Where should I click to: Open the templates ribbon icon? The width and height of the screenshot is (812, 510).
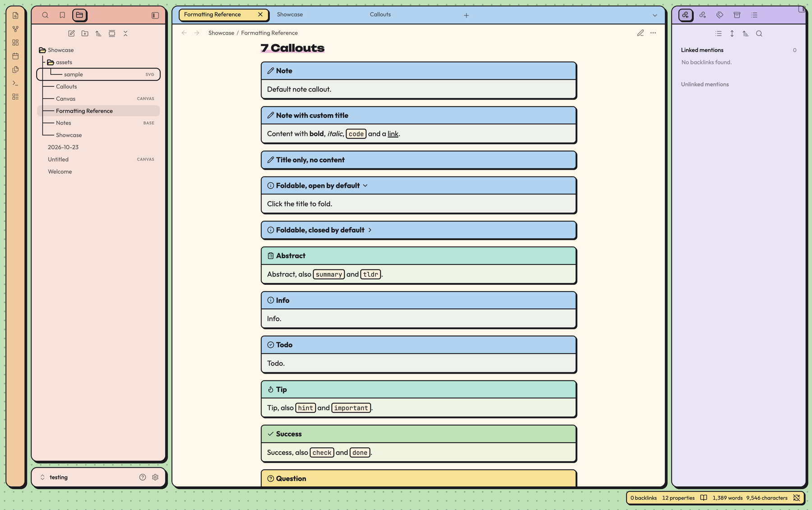pyautogui.click(x=15, y=70)
